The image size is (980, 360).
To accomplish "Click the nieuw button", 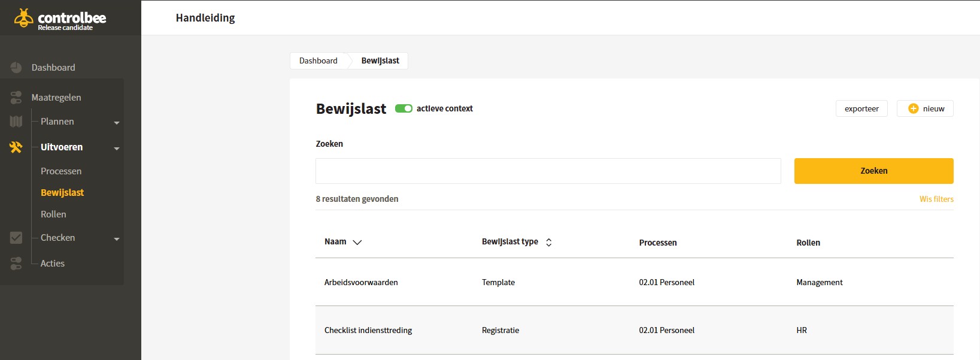I will point(925,108).
